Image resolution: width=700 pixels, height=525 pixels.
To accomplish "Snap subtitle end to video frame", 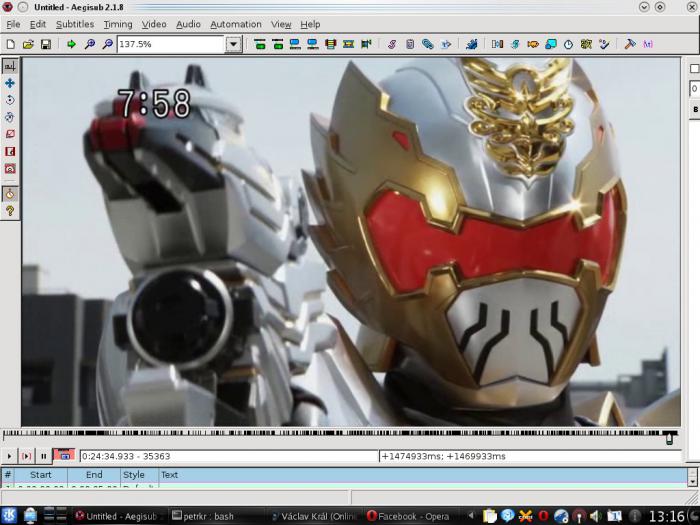I will click(312, 44).
